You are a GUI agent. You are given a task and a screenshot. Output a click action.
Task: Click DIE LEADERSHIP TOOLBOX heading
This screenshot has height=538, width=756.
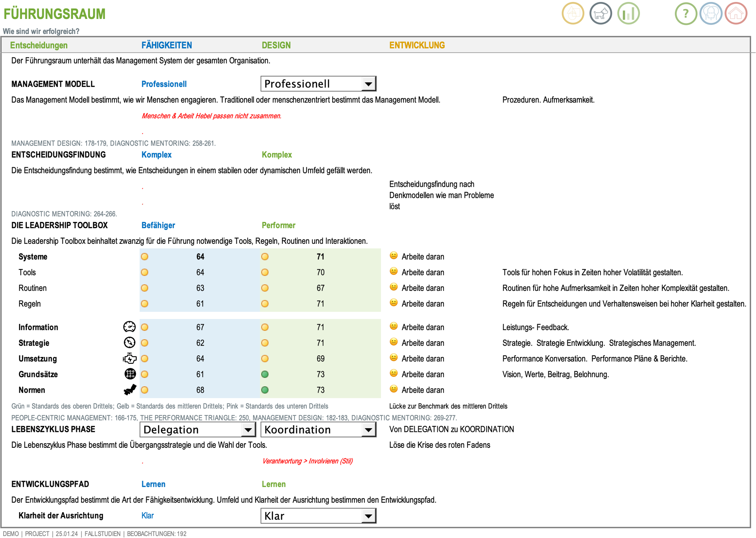pyautogui.click(x=59, y=225)
